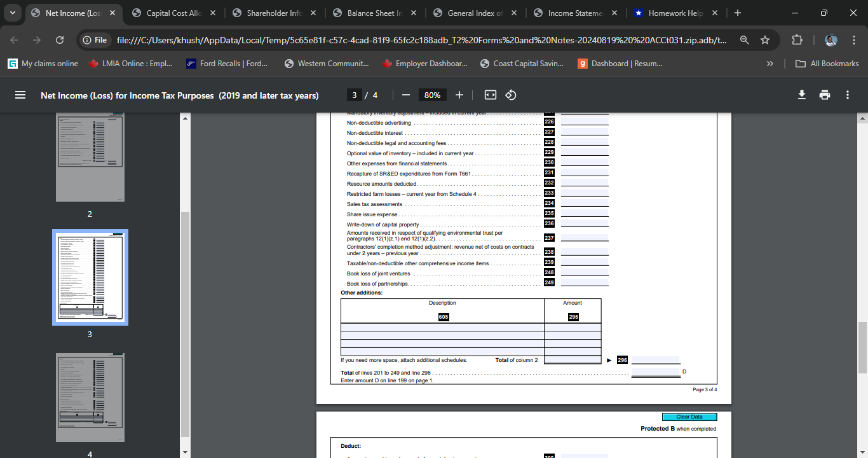Select the fit-to-page icon
This screenshot has width=868, height=458.
(489, 95)
